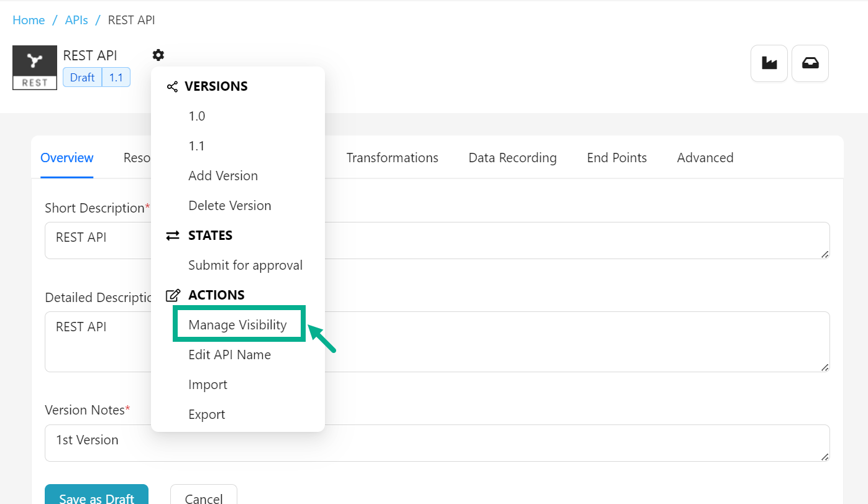Choose Delete Version in the menu
This screenshot has width=868, height=504.
point(229,206)
